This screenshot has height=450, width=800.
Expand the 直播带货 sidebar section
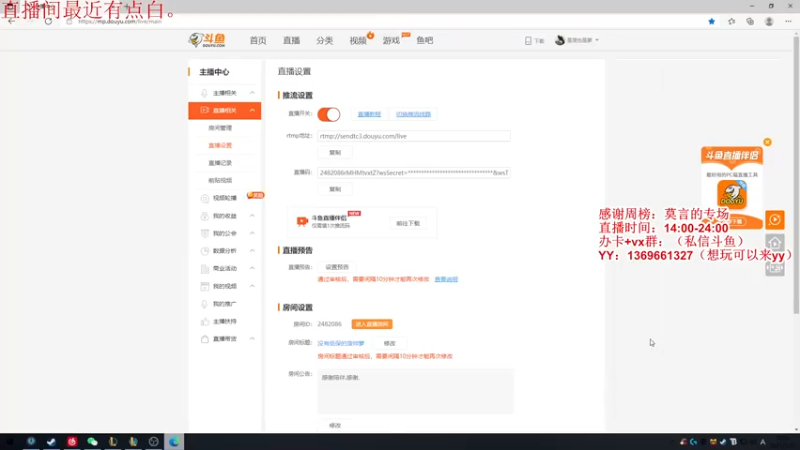(252, 339)
